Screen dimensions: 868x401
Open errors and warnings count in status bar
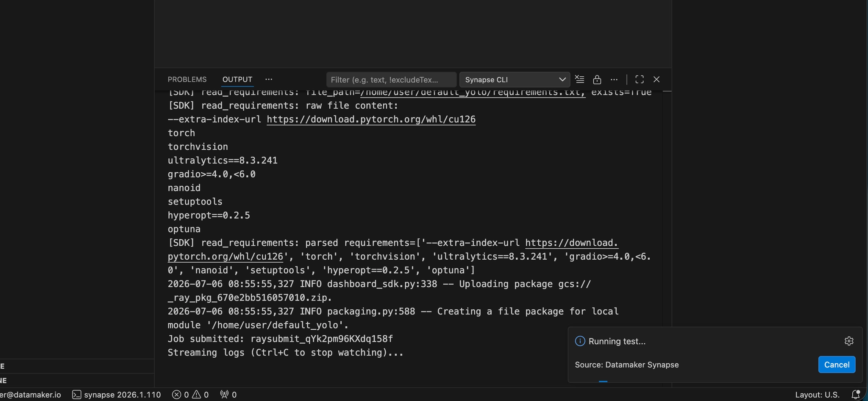coord(190,395)
